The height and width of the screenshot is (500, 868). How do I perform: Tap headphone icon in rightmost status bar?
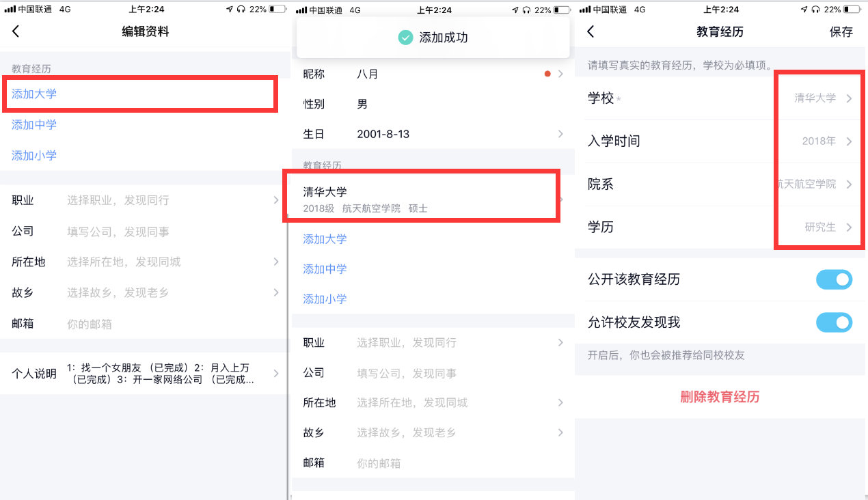[813, 10]
